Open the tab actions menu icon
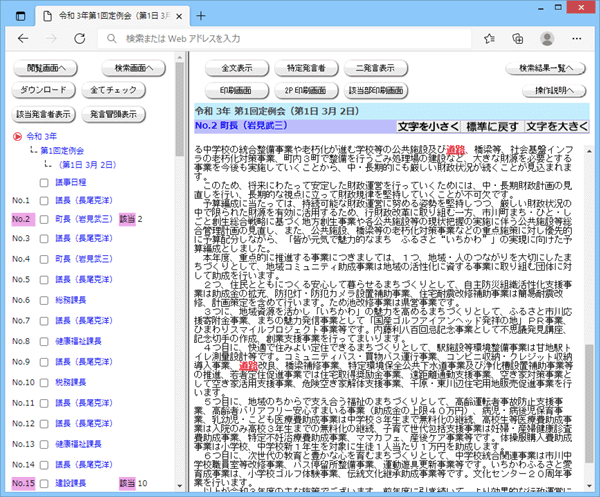The height and width of the screenshot is (497, 600). [21, 16]
